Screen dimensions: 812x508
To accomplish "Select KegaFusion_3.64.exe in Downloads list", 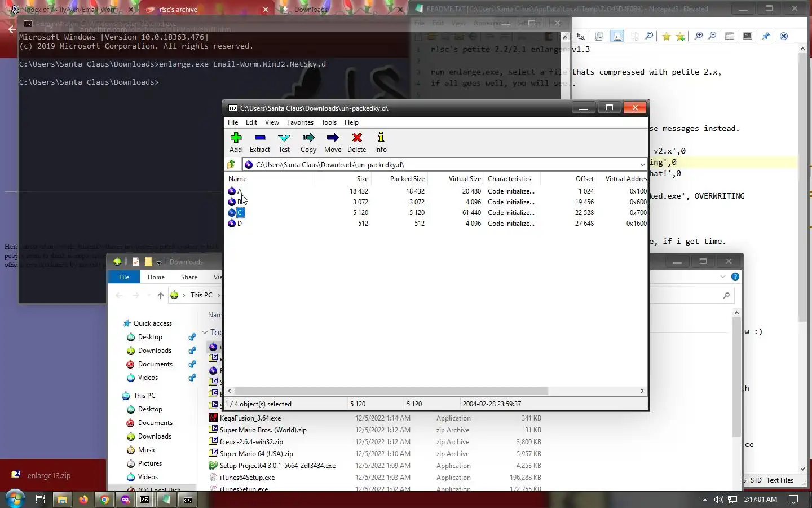I will (250, 418).
